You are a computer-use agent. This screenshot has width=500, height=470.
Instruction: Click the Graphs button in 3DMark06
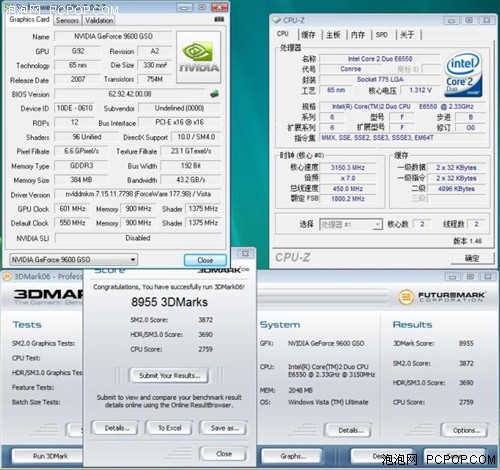pyautogui.click(x=293, y=456)
